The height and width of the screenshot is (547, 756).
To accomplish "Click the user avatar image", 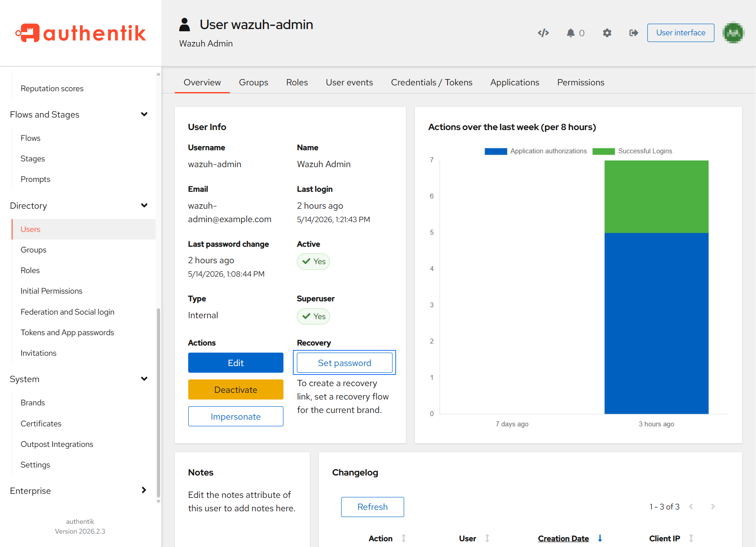I will (x=733, y=33).
